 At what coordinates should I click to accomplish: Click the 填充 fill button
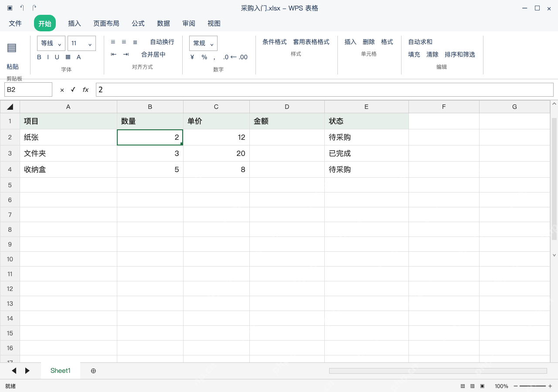[414, 54]
